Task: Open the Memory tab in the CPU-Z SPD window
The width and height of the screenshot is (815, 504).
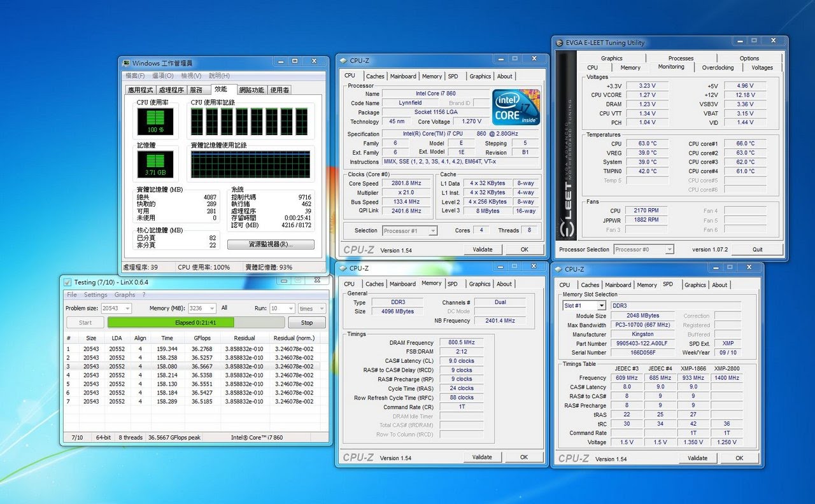Action: (x=647, y=285)
